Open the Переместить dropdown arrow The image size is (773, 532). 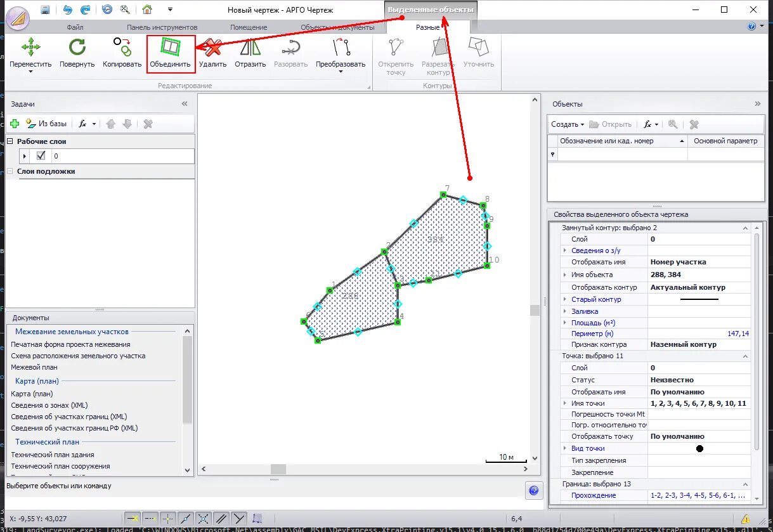(30, 72)
